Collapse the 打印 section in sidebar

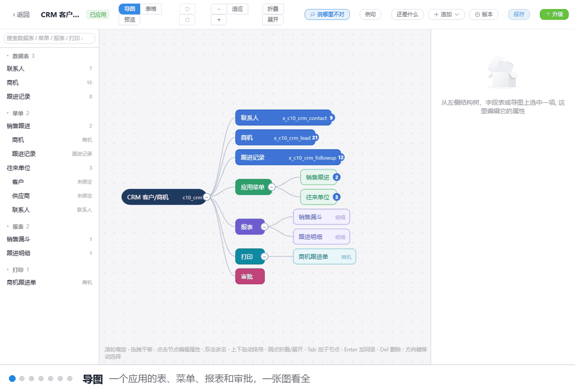[x=8, y=270]
